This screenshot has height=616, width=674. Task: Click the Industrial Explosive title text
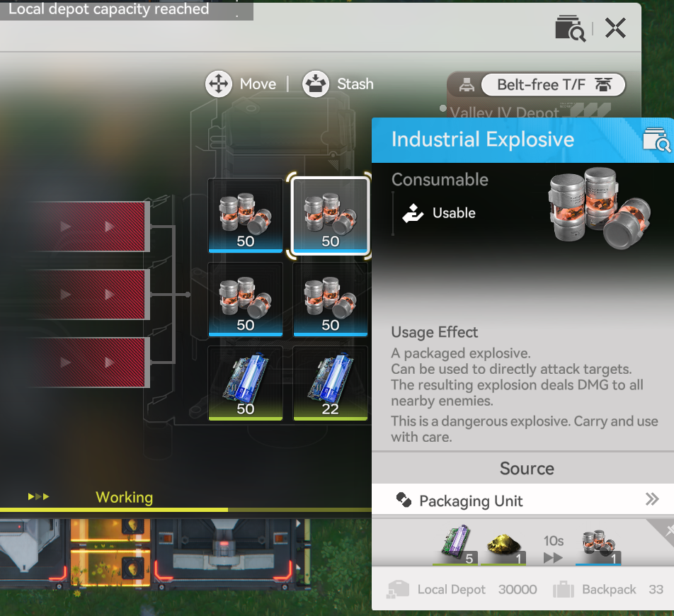click(x=483, y=139)
